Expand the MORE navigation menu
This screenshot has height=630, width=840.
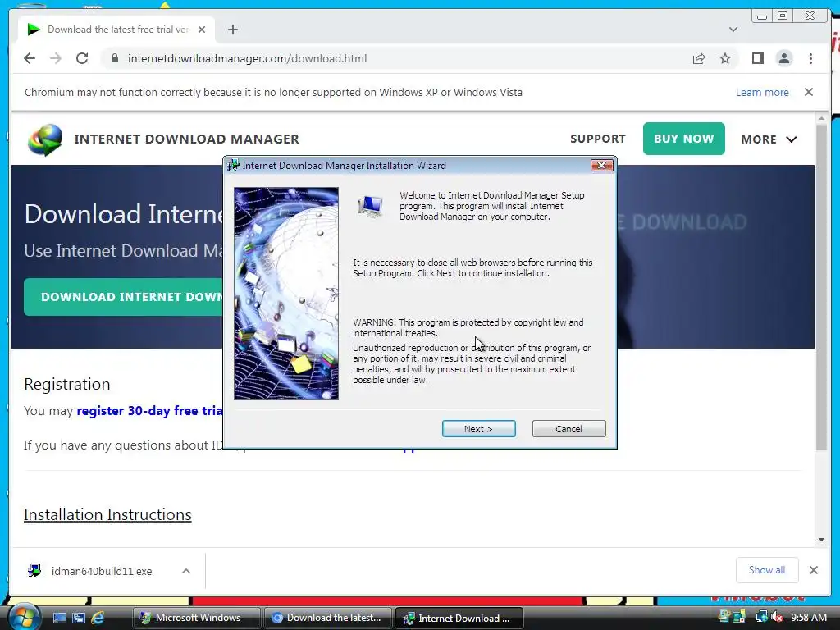[x=769, y=139]
